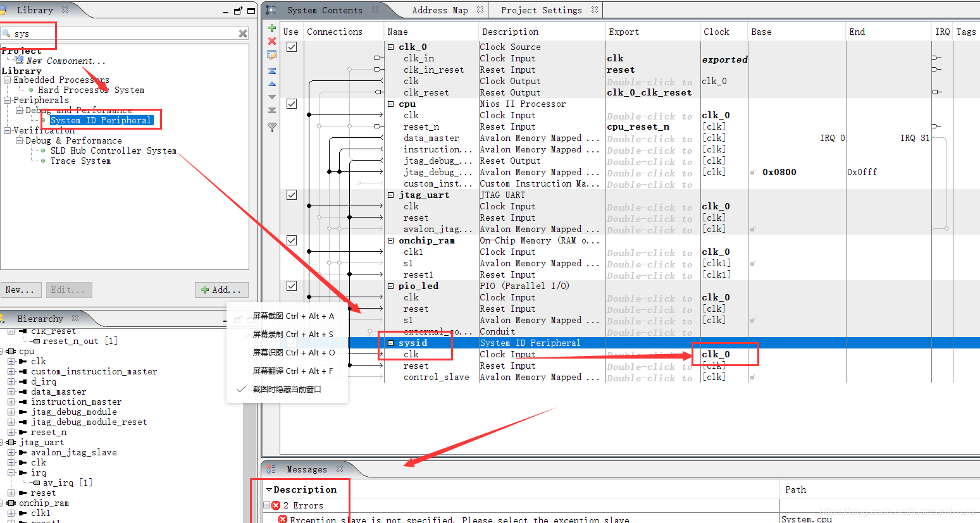Click the Add... button in Library
This screenshot has height=523, width=980.
221,290
